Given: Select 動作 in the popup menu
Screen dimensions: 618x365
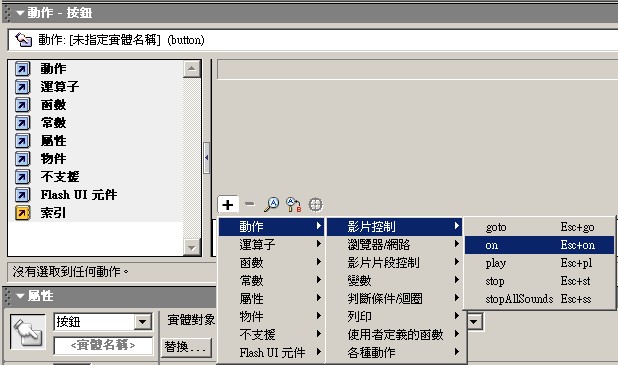Looking at the screenshot, I should pos(272,227).
